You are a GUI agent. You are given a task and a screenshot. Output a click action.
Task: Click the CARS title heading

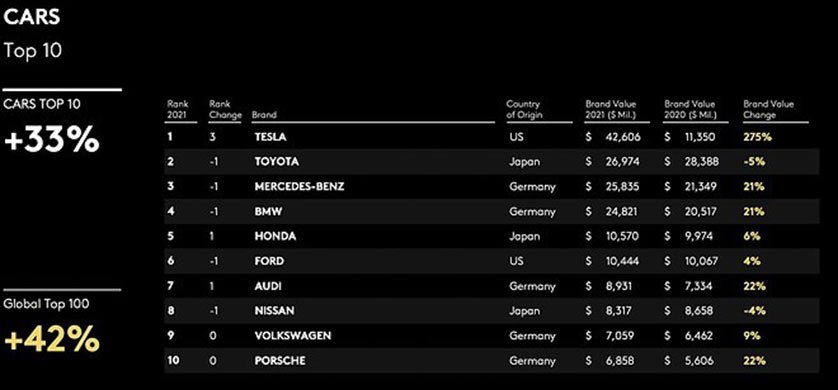point(32,17)
